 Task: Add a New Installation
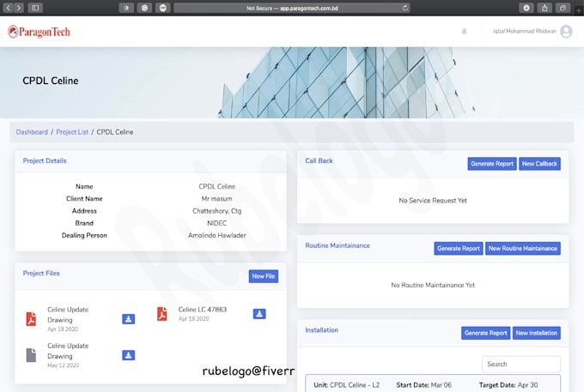pyautogui.click(x=536, y=333)
